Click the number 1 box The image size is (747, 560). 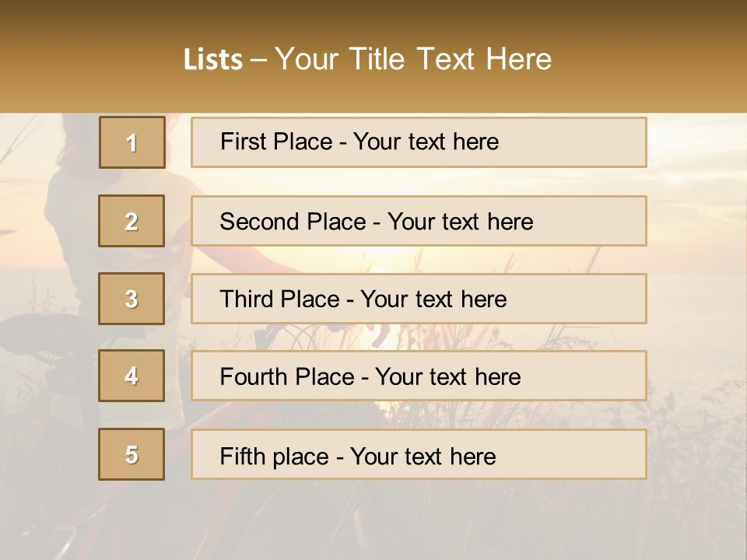point(132,142)
